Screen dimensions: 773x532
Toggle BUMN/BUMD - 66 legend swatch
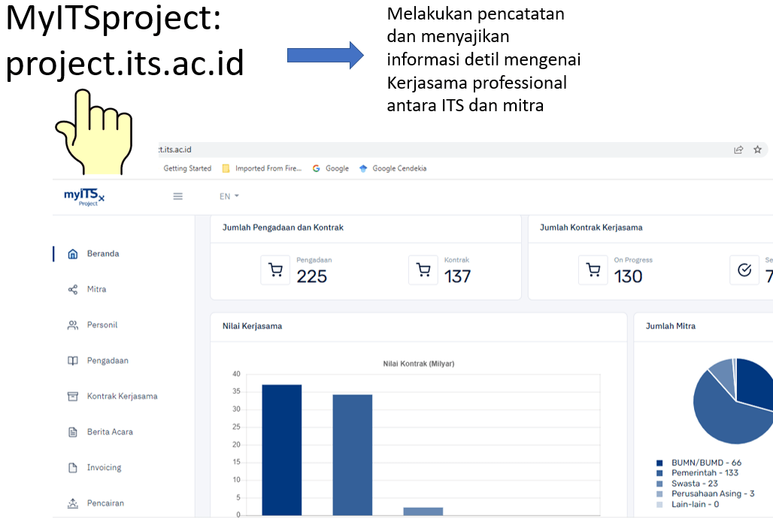[x=659, y=463]
